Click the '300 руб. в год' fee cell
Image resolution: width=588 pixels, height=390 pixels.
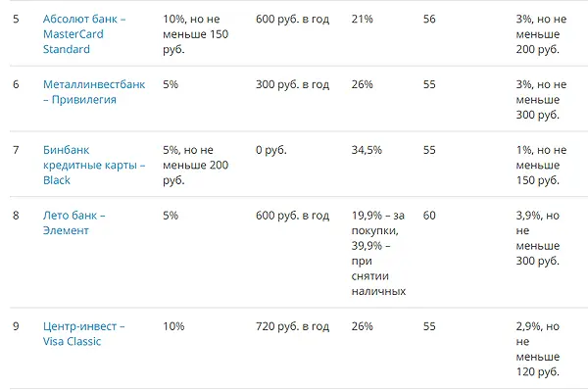pos(292,84)
